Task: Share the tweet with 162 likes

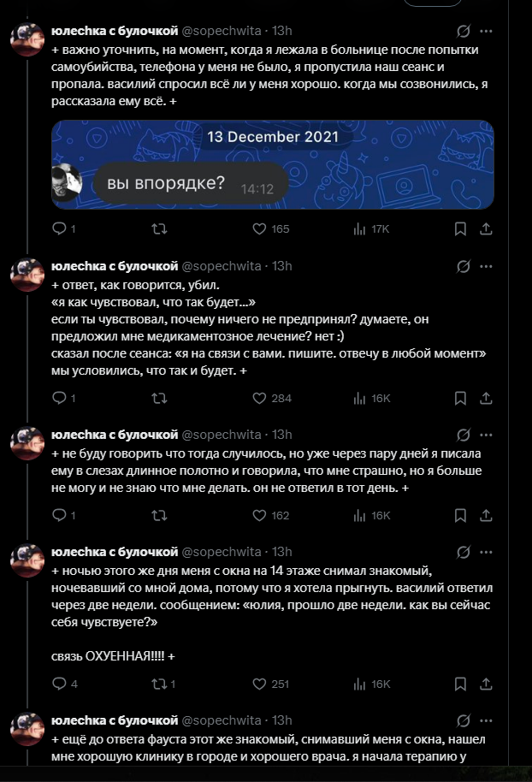Action: tap(486, 515)
